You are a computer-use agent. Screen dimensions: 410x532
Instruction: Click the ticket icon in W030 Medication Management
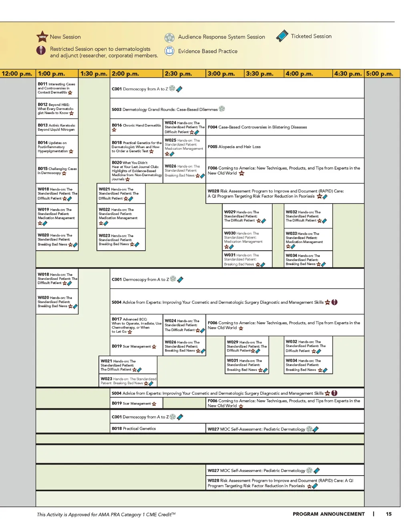click(231, 247)
